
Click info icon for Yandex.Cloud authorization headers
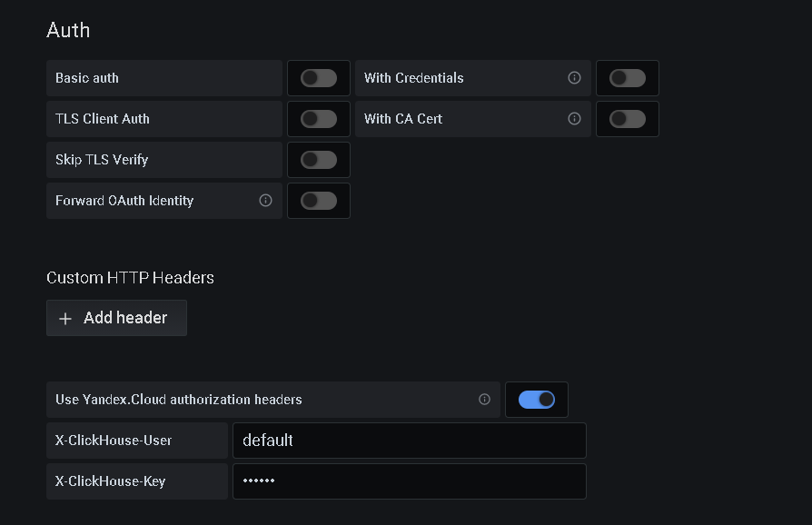pos(484,399)
